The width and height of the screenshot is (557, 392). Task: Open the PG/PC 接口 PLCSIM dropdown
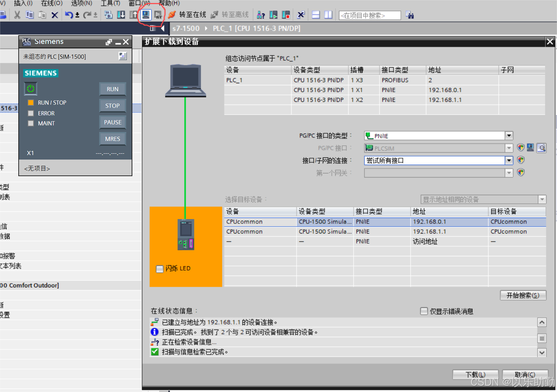pos(509,148)
